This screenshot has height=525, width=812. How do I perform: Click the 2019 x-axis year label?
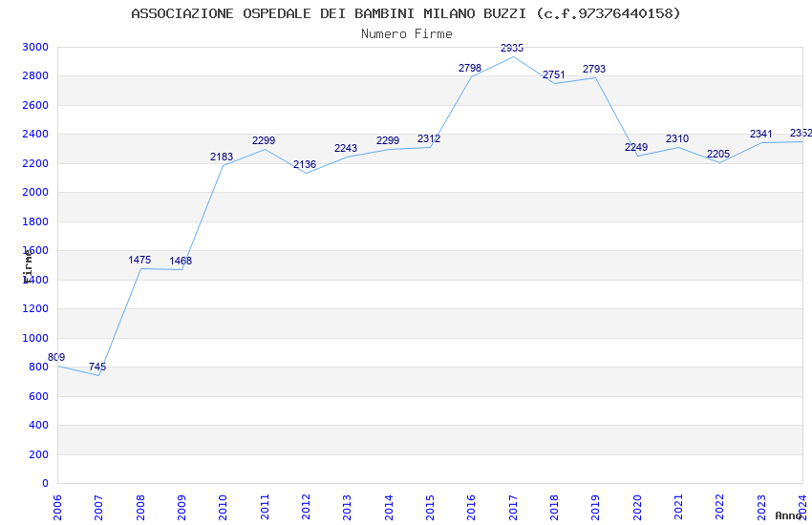(595, 508)
